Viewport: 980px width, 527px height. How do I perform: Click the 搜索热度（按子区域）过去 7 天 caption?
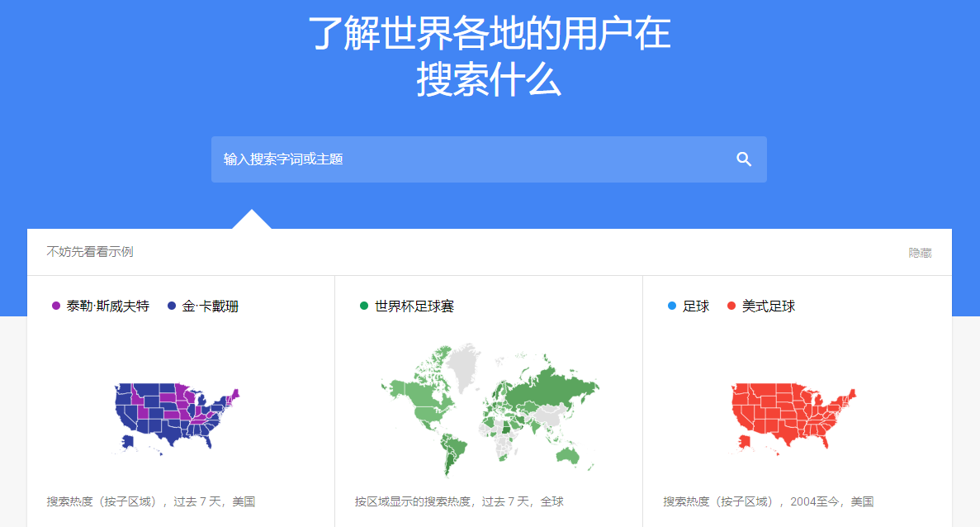click(152, 499)
